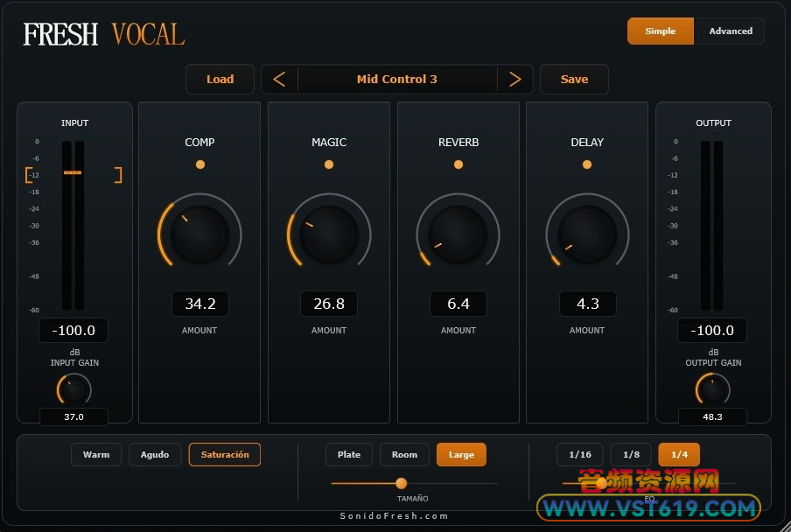Click the REVERB amount value 6.4
The image size is (791, 532).
click(458, 304)
